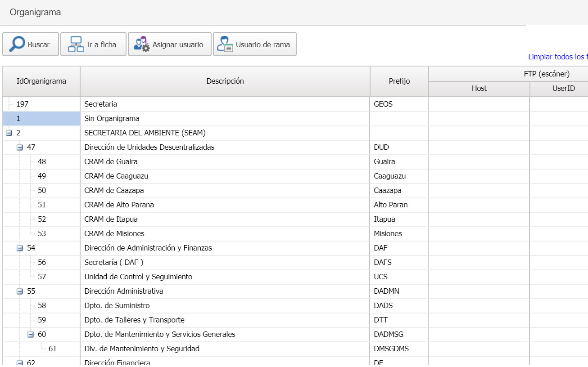Click the 'Dpto. de Suministro' cell
The image size is (588, 367).
pos(225,306)
